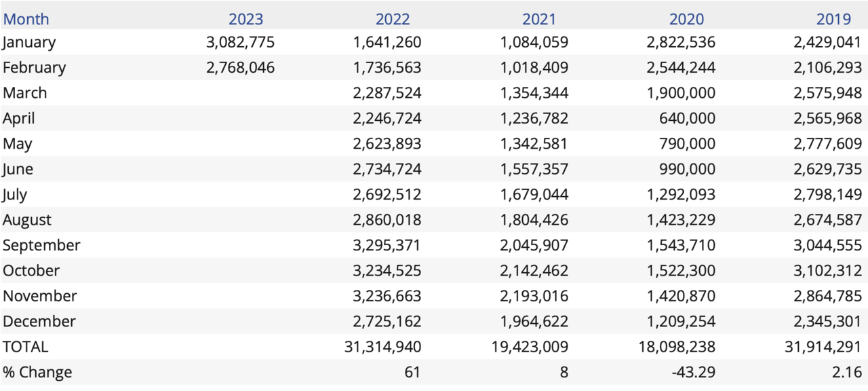Click the December row label
Screen dimensions: 868x391
[39, 321]
